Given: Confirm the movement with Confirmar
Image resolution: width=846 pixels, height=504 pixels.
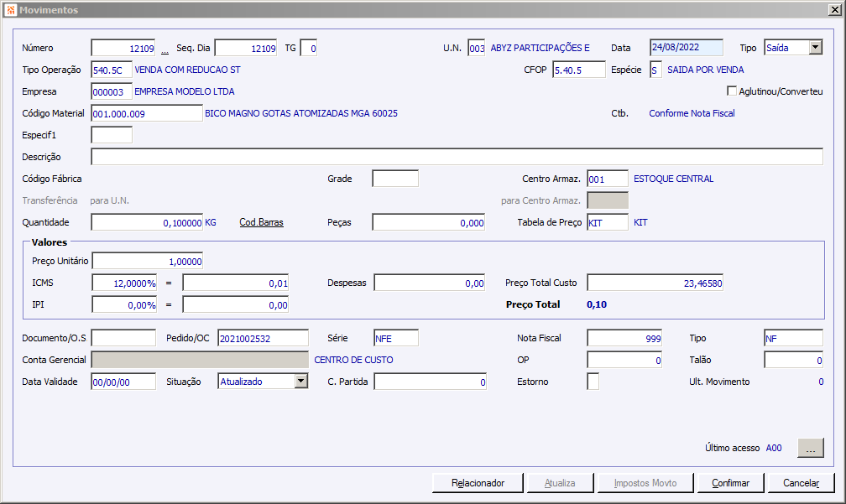Looking at the screenshot, I should point(730,483).
